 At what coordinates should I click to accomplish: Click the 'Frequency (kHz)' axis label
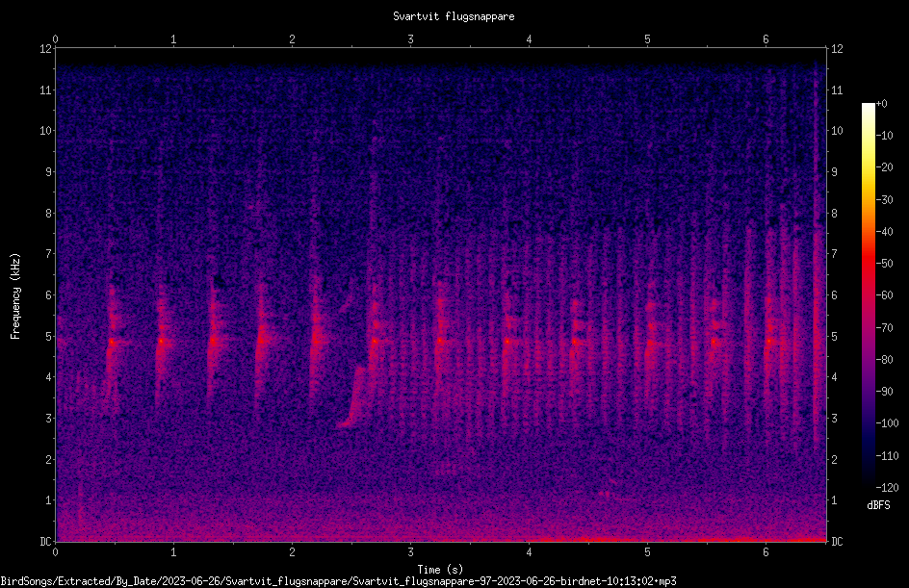tap(15, 296)
